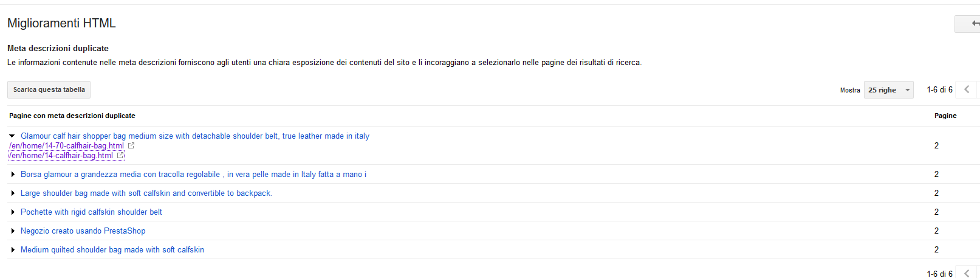Click the Negozio creato usando PrestaShop link
980x278 pixels.
click(x=83, y=231)
